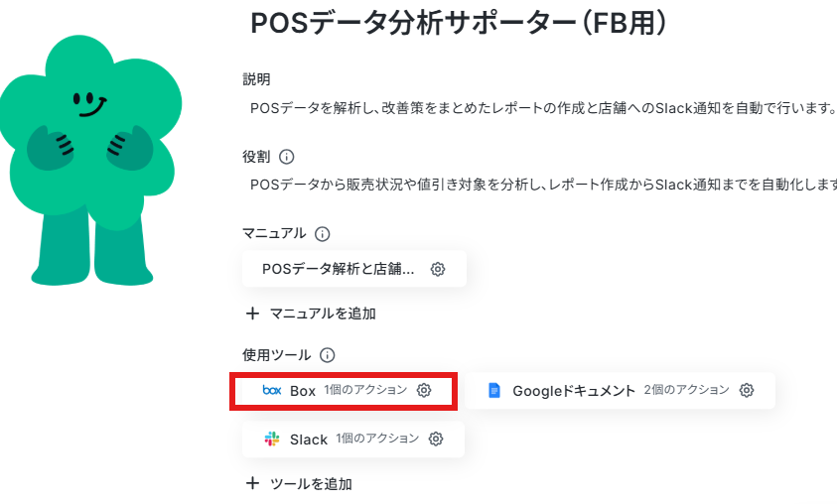
Task: Click the green mascot character image
Action: click(x=90, y=160)
